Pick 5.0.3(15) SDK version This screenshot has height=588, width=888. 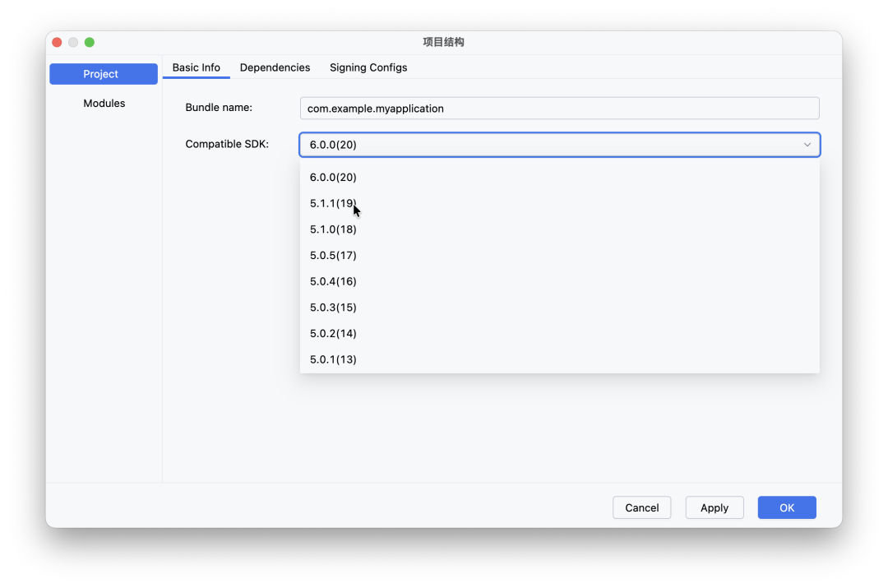click(559, 308)
